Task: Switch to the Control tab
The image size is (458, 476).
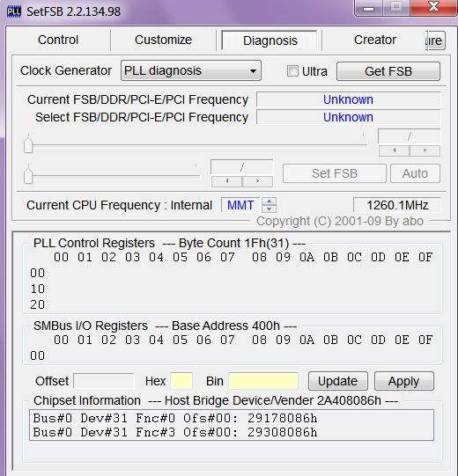Action: [x=58, y=40]
